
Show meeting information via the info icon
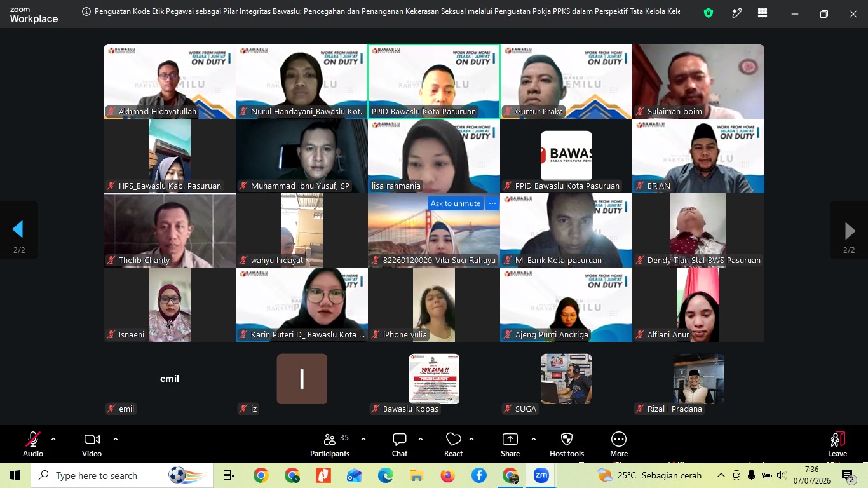click(86, 12)
